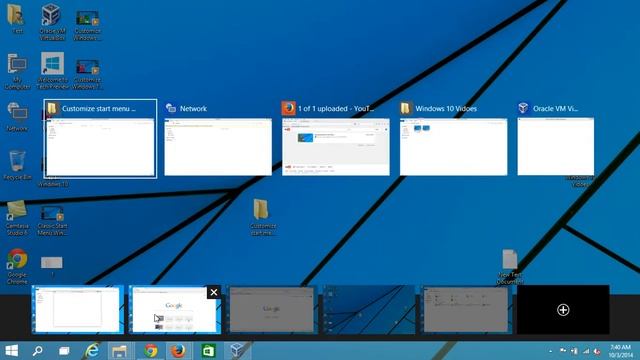Image resolution: width=640 pixels, height=360 pixels.
Task: Switch to Chrome on the taskbar
Action: click(151, 351)
